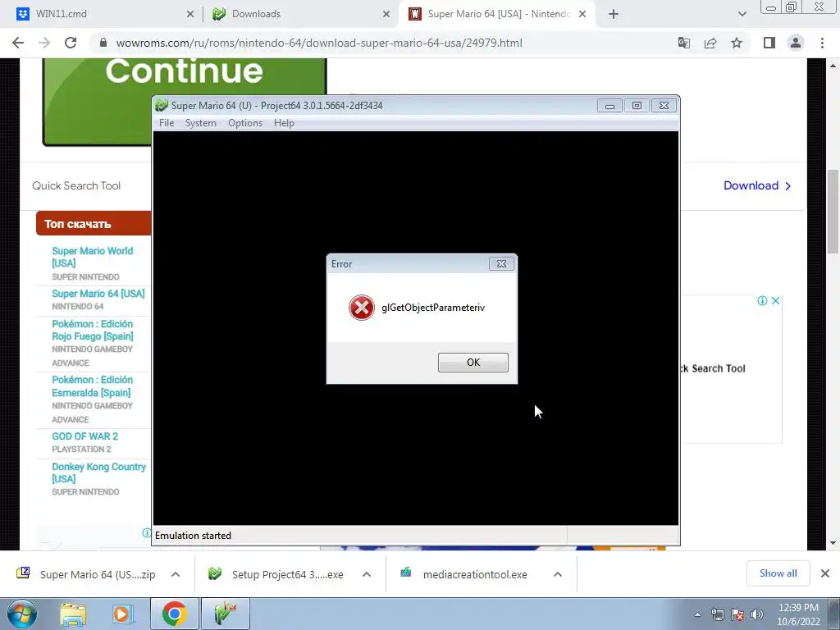Open the Super Mario 64 [USA] sidebar link
The width and height of the screenshot is (840, 630).
tap(98, 294)
